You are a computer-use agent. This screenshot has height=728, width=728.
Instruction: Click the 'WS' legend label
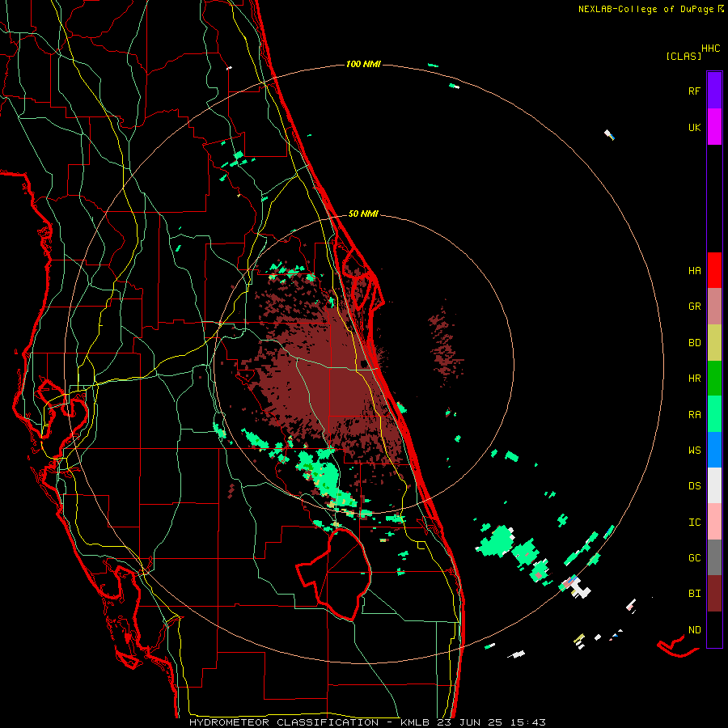click(694, 451)
